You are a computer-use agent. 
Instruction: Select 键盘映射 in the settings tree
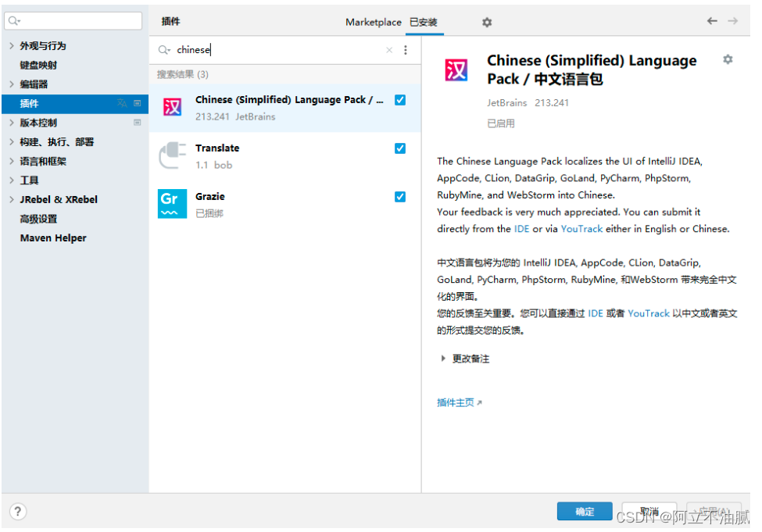[x=38, y=65]
